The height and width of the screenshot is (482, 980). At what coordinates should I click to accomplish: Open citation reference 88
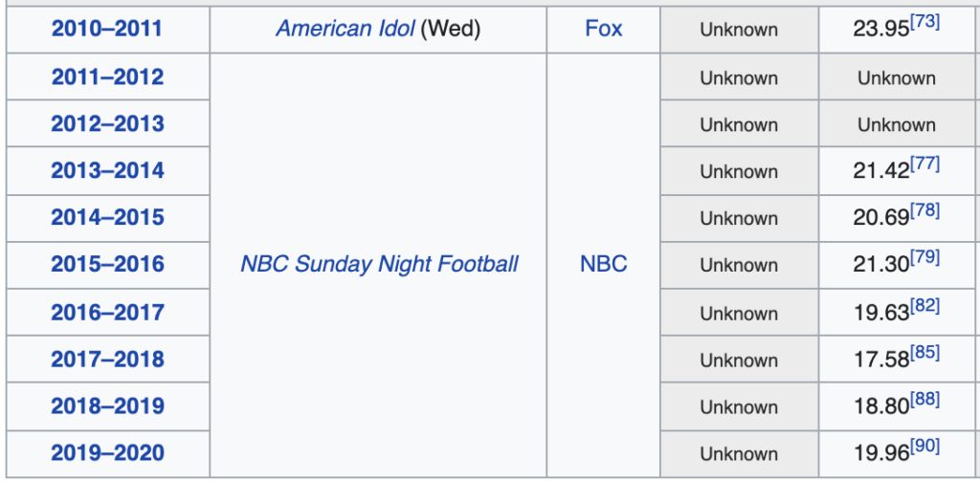(925, 399)
